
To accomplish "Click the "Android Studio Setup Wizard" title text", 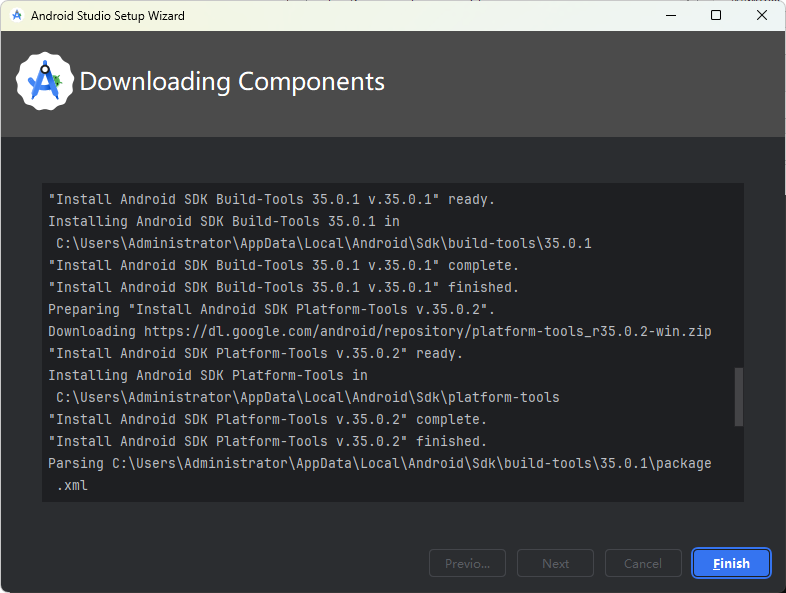I will point(108,16).
